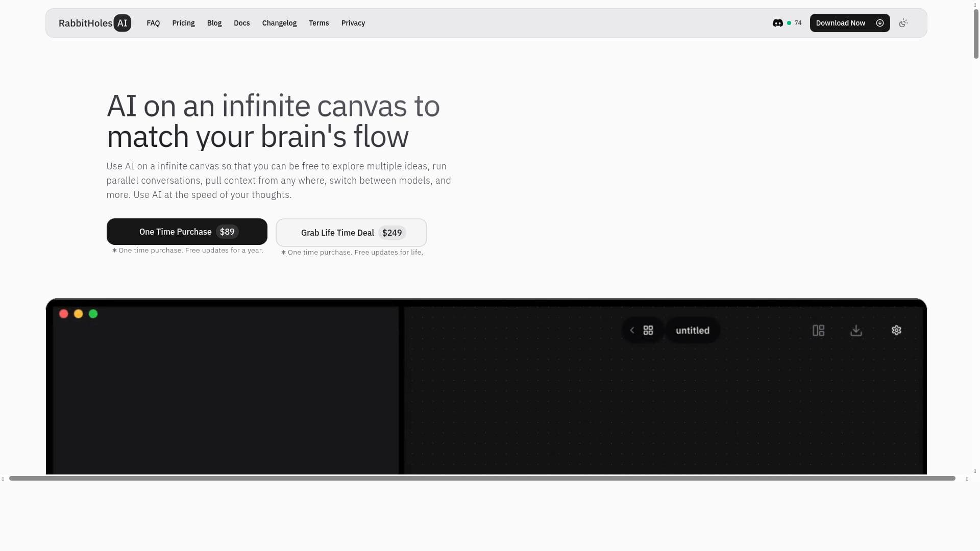This screenshot has height=551, width=980.
Task: Click the download tray icon in canvas toolbar
Action: (x=856, y=331)
